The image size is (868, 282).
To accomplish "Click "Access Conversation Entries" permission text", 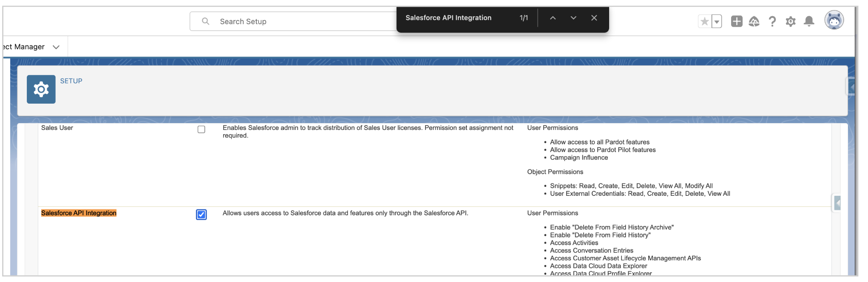I will 592,251.
